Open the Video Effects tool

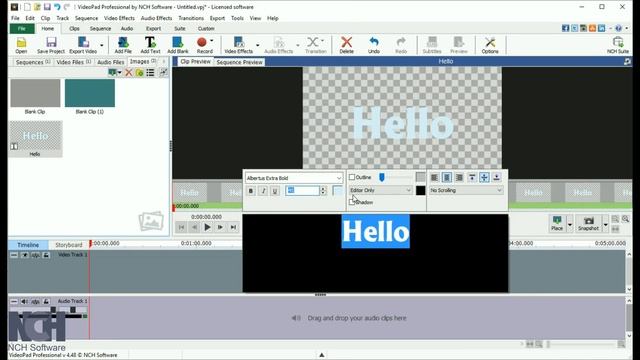coord(239,45)
